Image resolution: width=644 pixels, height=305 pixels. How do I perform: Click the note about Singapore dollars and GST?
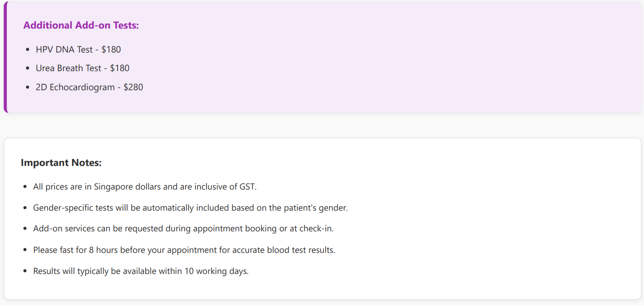pyautogui.click(x=145, y=187)
